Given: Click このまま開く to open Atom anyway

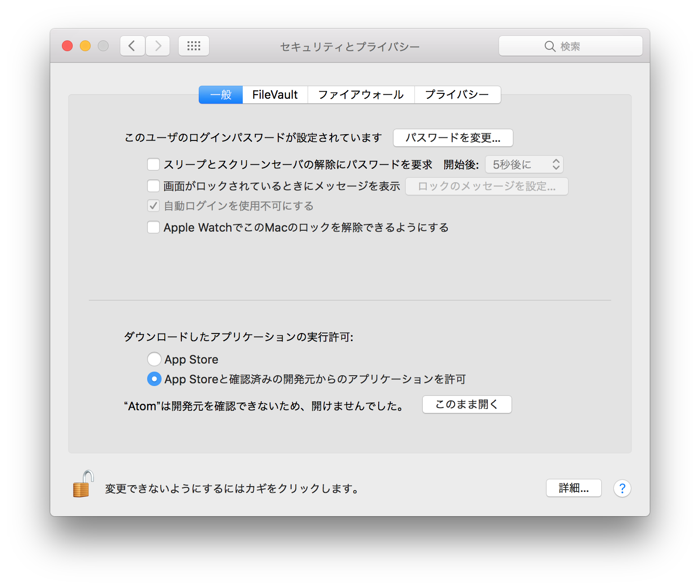Looking at the screenshot, I should click(x=467, y=404).
